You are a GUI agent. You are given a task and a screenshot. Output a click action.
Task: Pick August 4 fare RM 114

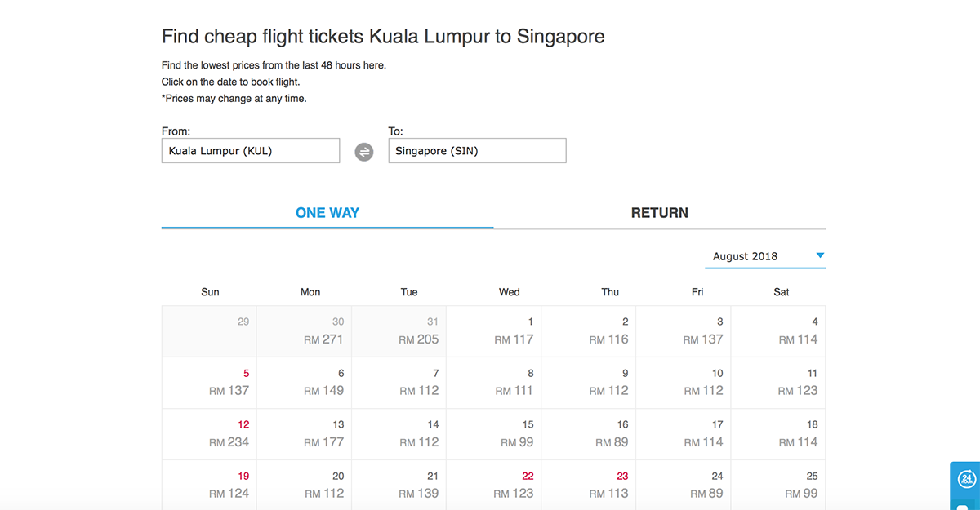[x=778, y=331]
